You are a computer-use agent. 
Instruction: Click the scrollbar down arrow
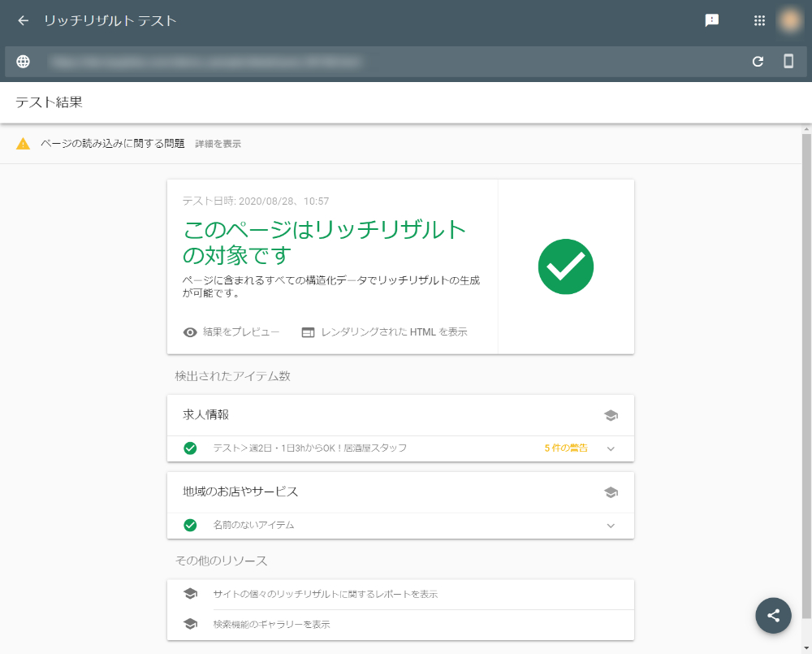(x=806, y=648)
